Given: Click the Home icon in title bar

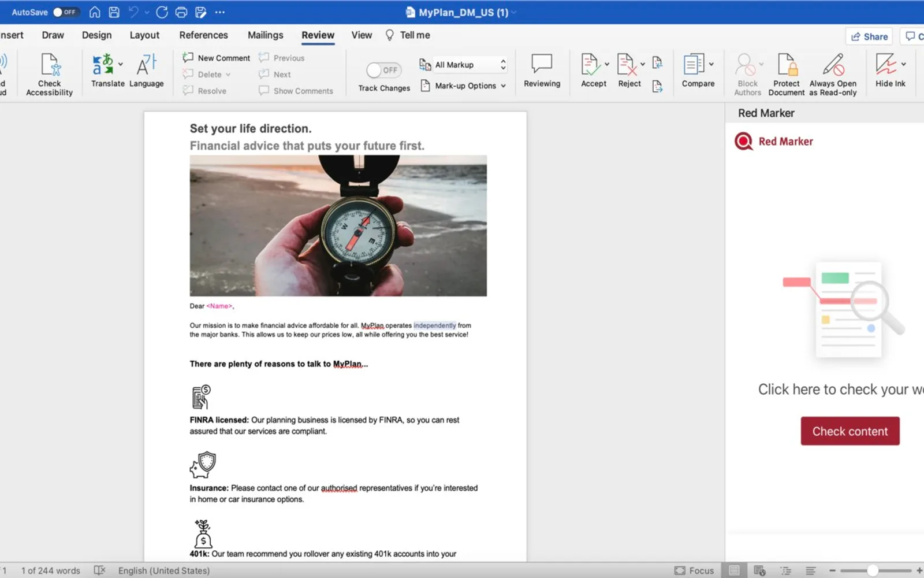Looking at the screenshot, I should tap(95, 12).
